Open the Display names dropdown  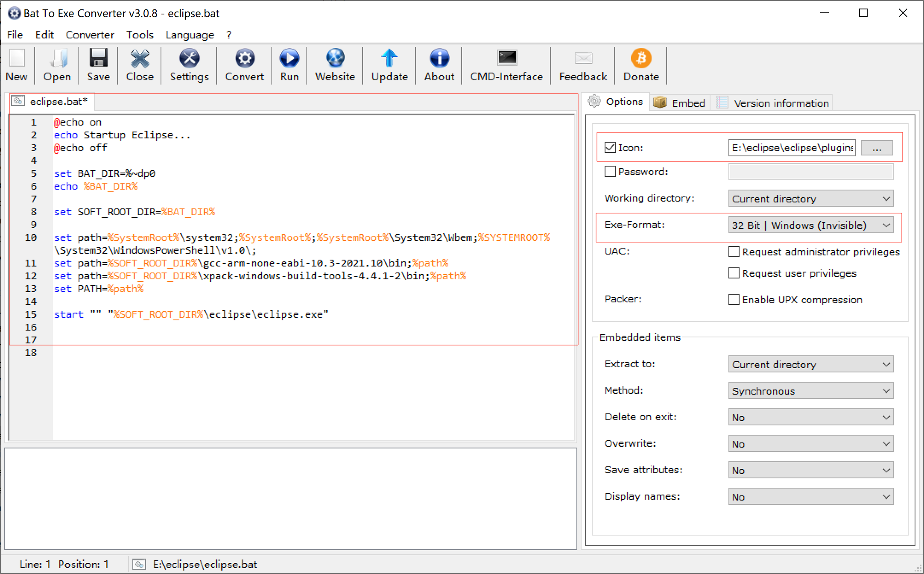pos(810,497)
